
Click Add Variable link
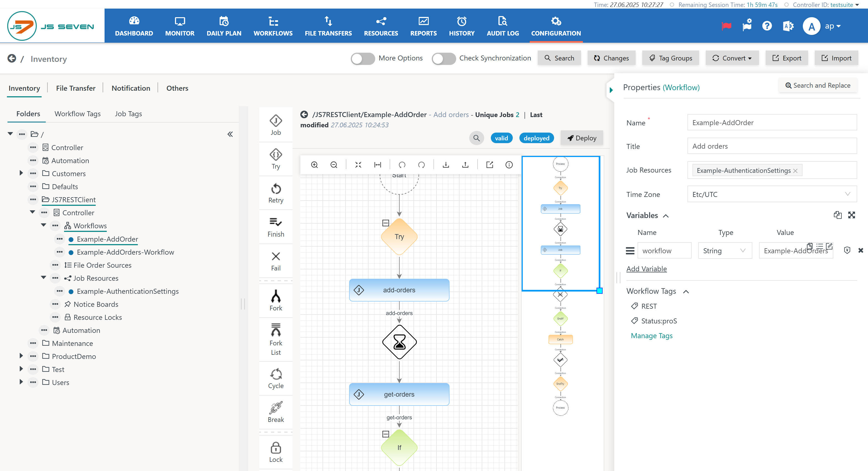pos(646,269)
